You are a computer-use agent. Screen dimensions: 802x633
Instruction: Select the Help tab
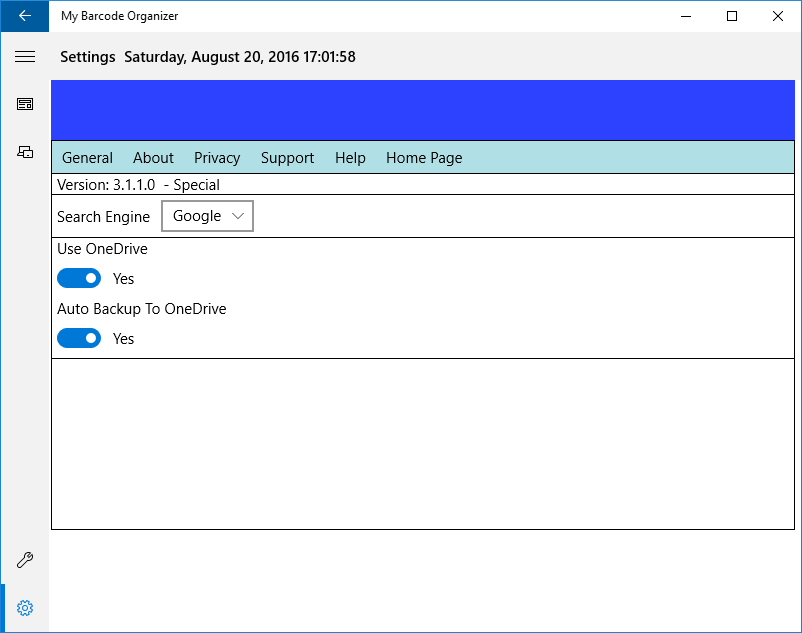tap(350, 157)
